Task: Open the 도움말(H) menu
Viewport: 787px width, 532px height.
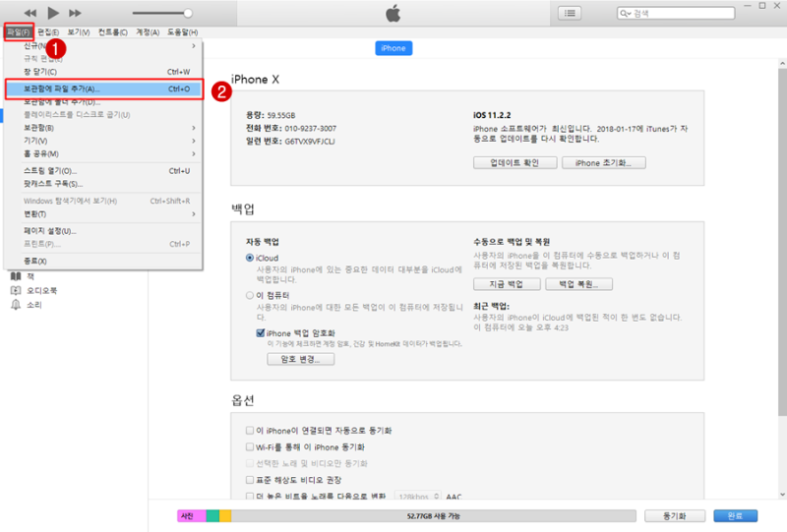Action: coord(182,32)
